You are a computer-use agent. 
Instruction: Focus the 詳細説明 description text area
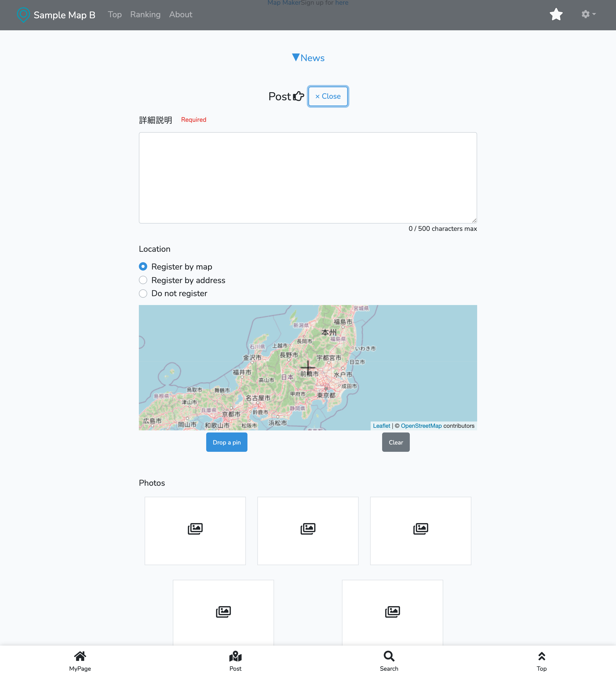pos(308,178)
